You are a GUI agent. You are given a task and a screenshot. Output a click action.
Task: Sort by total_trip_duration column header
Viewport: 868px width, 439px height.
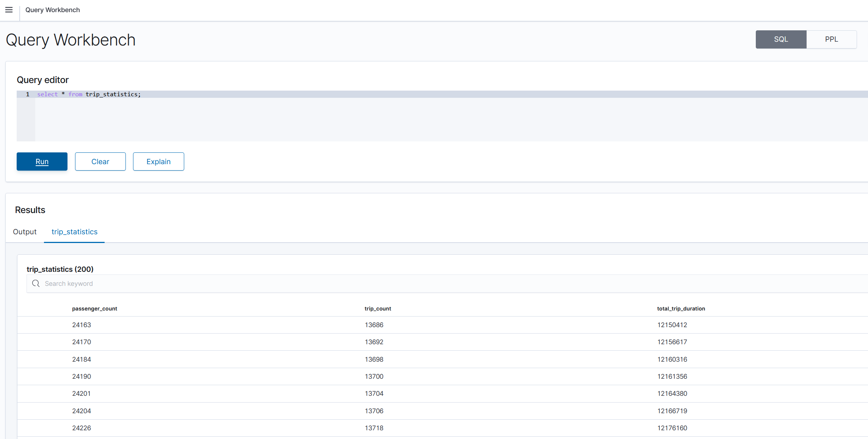(681, 309)
